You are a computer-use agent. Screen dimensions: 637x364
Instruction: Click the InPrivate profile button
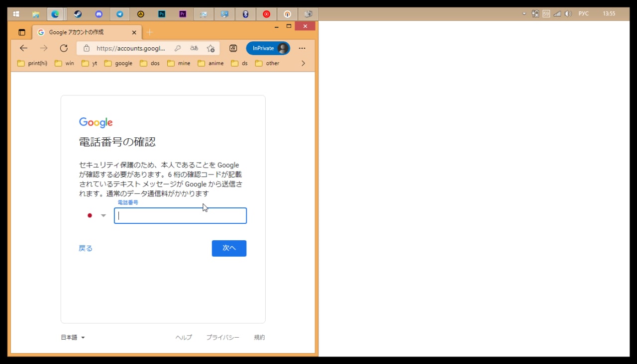click(268, 48)
